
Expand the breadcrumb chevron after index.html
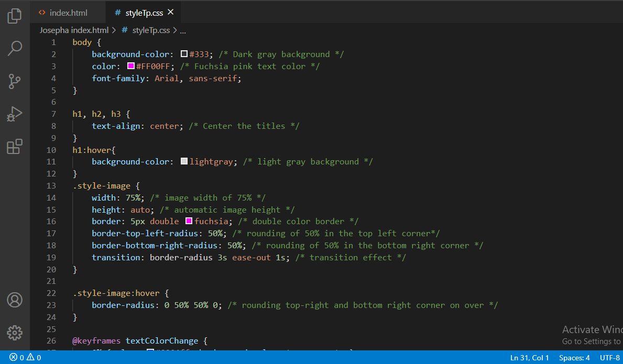pyautogui.click(x=114, y=30)
